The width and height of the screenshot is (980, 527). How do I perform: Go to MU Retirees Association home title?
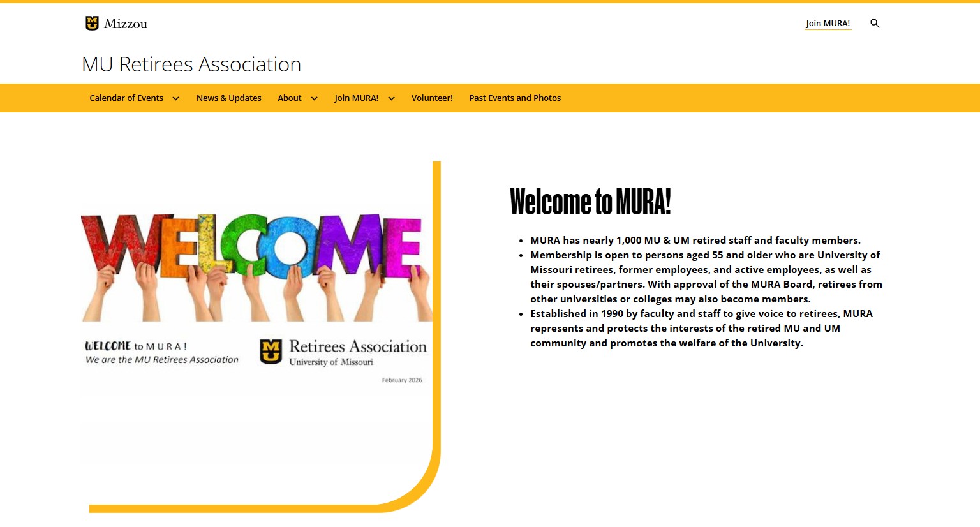[191, 64]
